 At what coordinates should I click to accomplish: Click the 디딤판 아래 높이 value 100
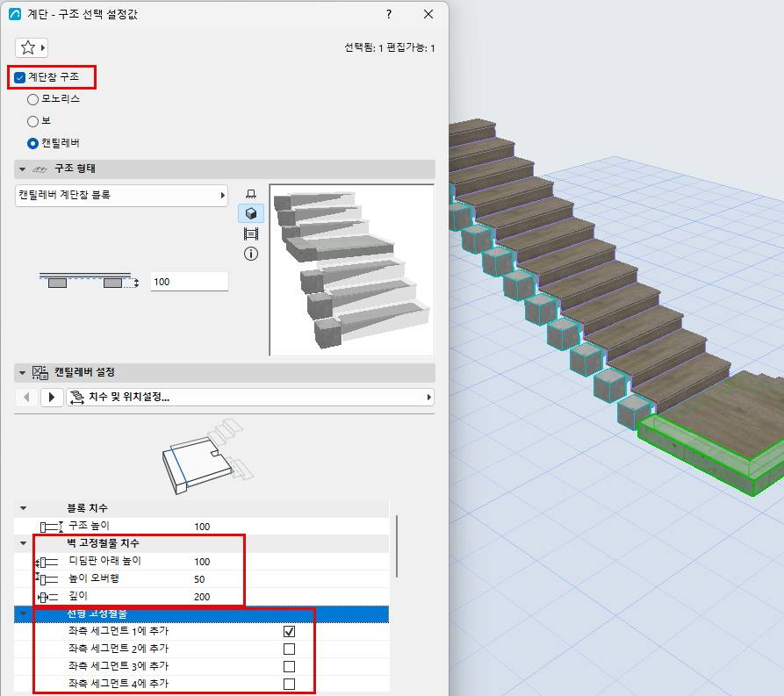click(x=202, y=562)
